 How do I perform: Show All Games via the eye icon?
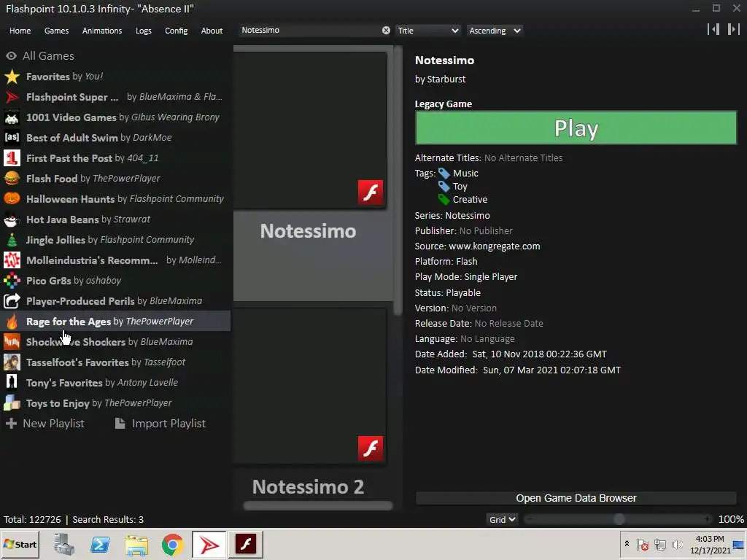(12, 56)
